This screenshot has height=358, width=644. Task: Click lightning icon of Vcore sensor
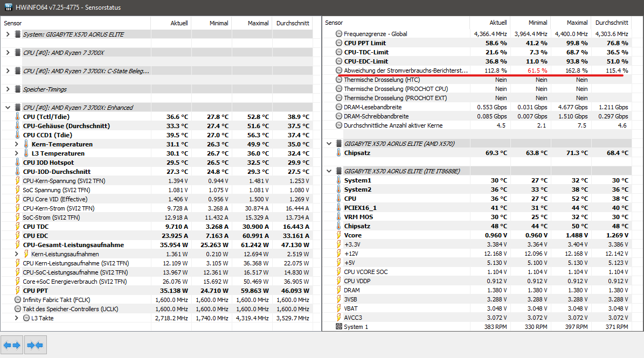coord(339,235)
